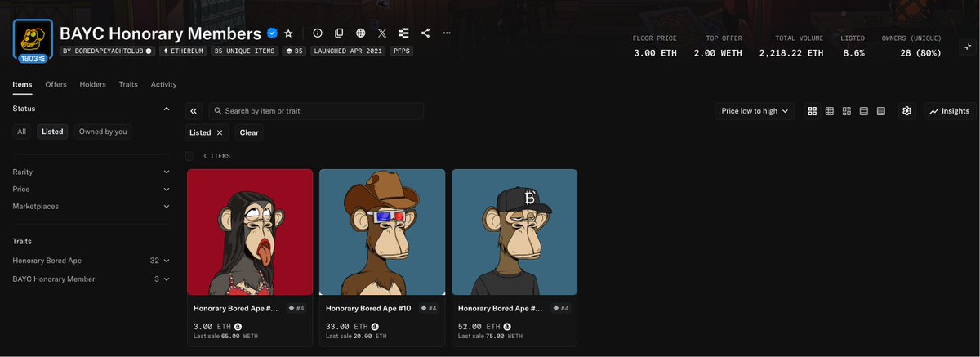Viewport: 980px width, 357px height.
Task: Remove the Listed filter chip
Action: coord(220,132)
